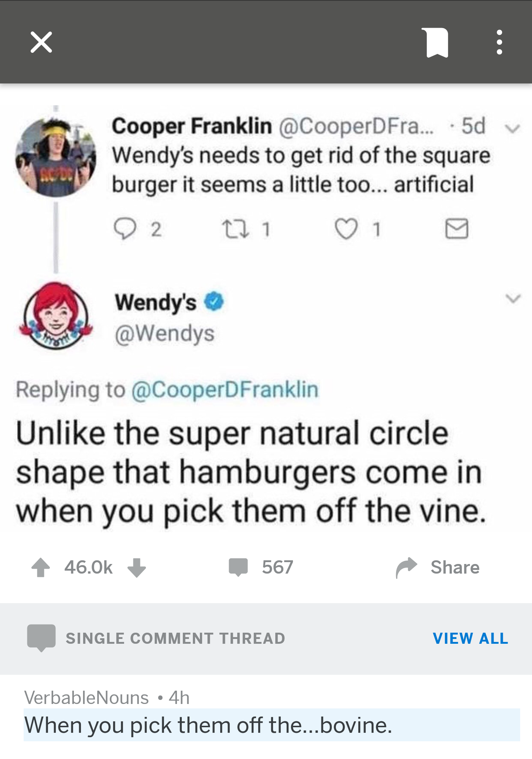Screen dimensions: 532x759
Task: Like Cooper Franklin's tweet with the heart
Action: coord(346,229)
